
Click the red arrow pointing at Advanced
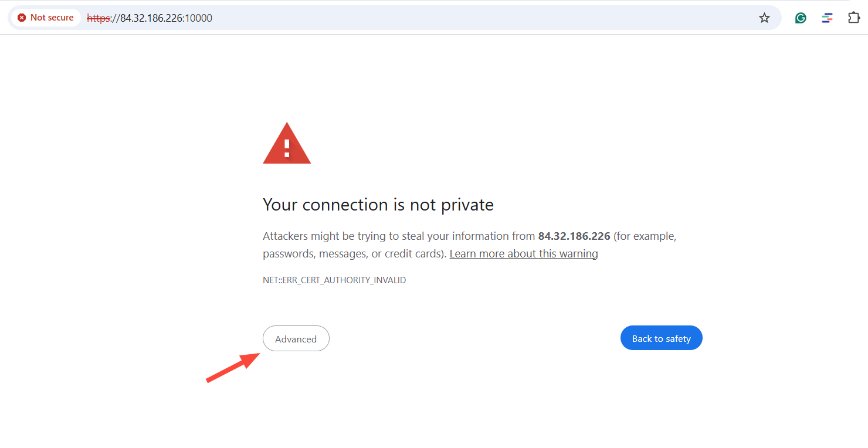point(232,366)
